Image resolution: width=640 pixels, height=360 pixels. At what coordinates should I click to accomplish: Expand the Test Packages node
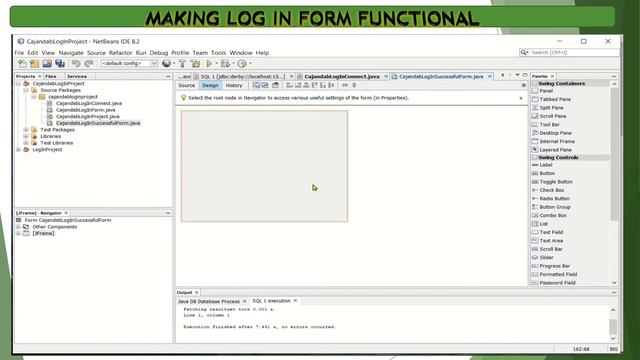tap(26, 129)
